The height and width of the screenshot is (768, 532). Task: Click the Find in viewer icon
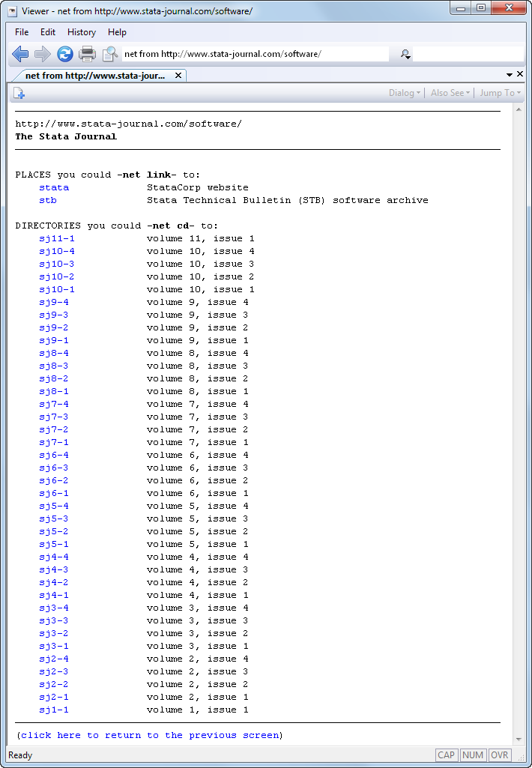[x=110, y=54]
